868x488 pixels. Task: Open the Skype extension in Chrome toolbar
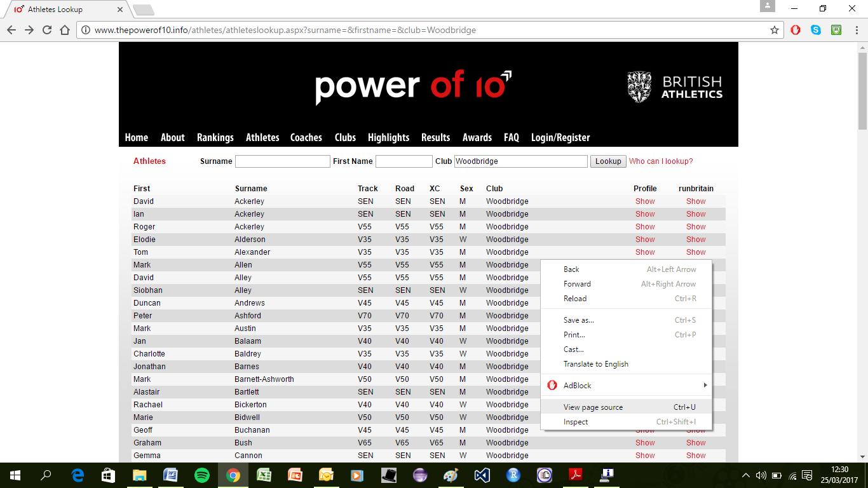tap(816, 30)
